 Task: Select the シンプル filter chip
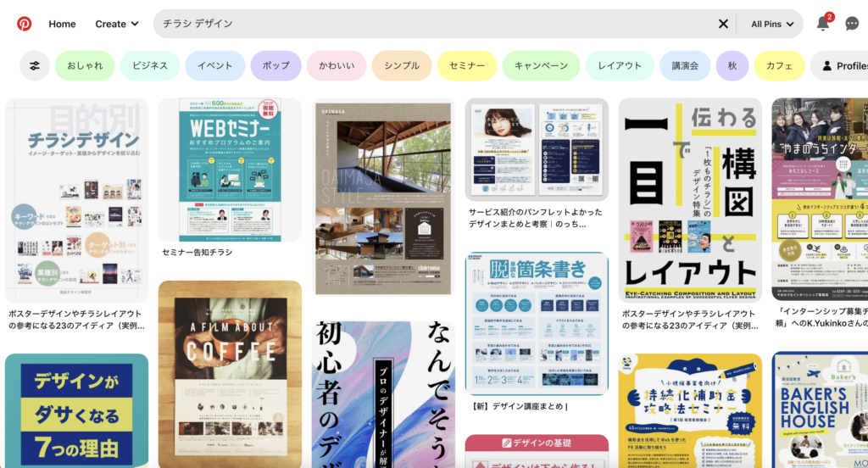(x=402, y=65)
